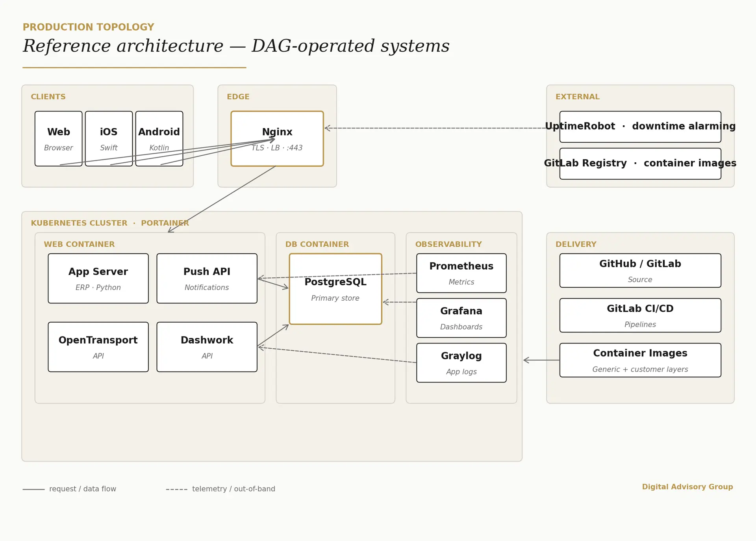The image size is (756, 541).
Task: Click the GitHub / GitLab Source node
Action: pos(640,270)
